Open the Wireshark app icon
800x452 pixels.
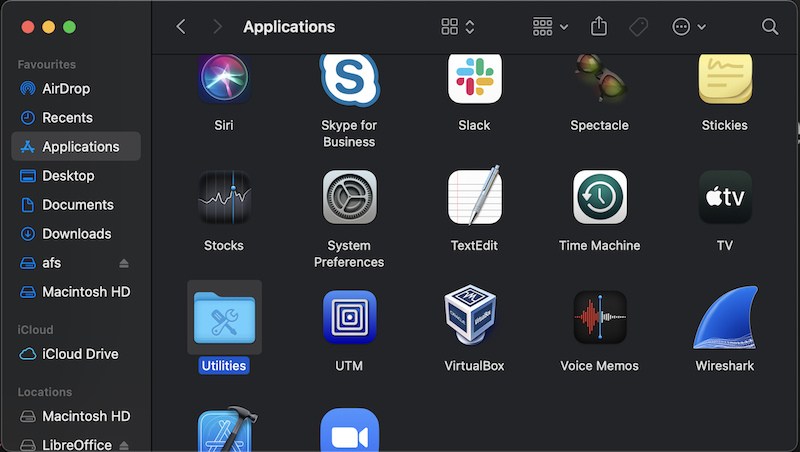(725, 319)
